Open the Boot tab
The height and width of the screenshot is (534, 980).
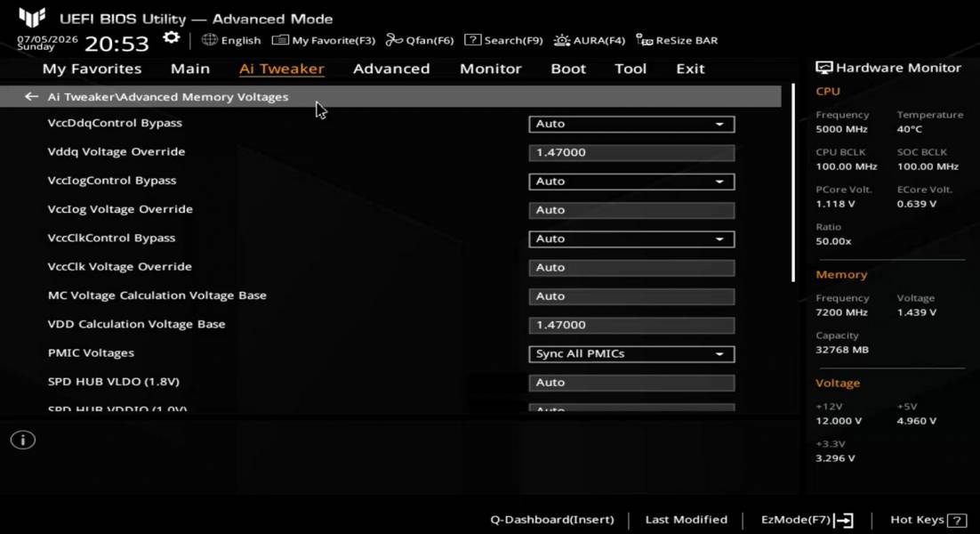[568, 69]
